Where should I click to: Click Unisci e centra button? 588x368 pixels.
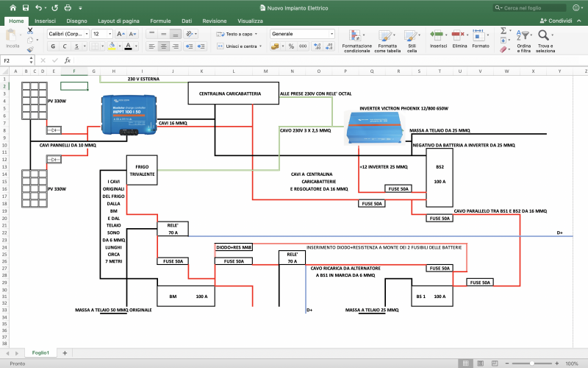(x=237, y=46)
